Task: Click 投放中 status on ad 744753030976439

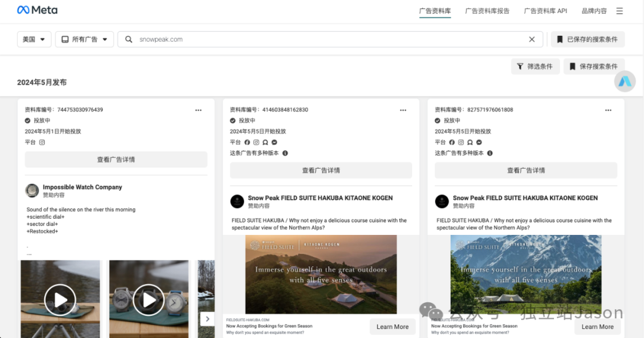Action: (42, 120)
